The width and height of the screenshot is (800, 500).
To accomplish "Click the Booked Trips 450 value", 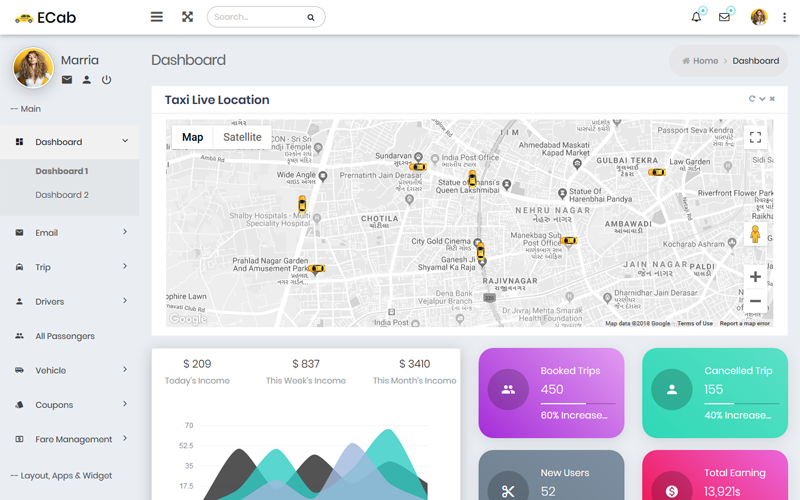I will point(552,389).
